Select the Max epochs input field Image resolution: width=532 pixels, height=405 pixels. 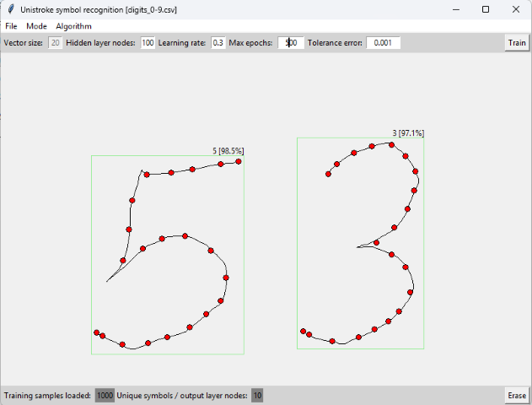(x=291, y=43)
